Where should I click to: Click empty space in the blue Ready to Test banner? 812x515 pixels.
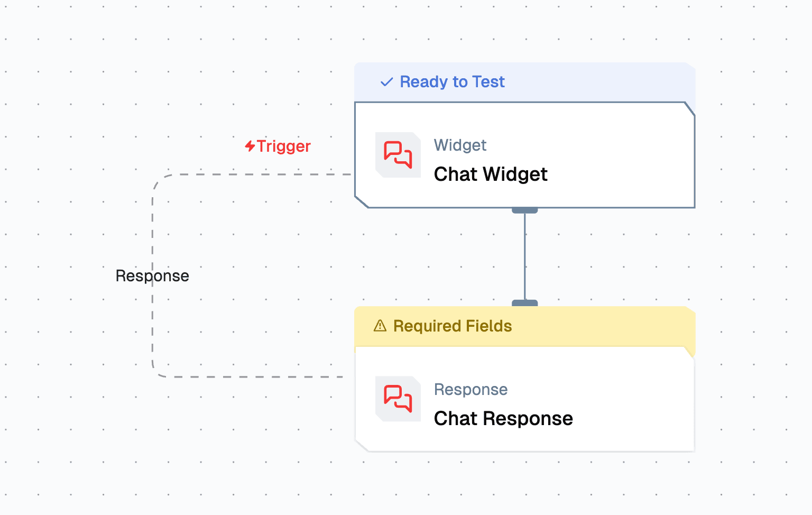(x=597, y=82)
